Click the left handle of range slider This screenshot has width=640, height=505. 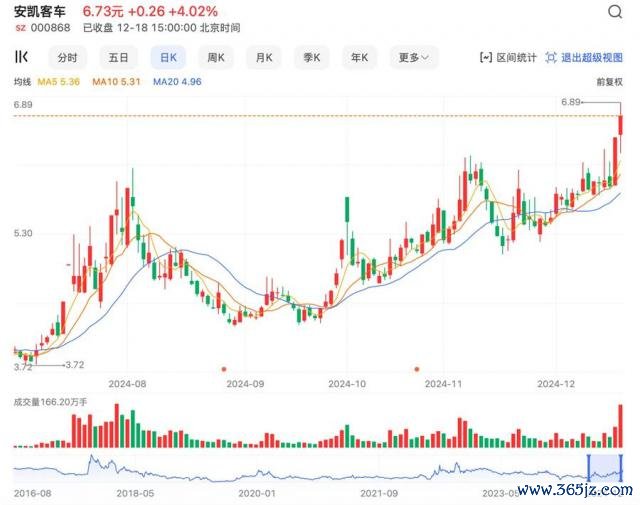pos(589,468)
